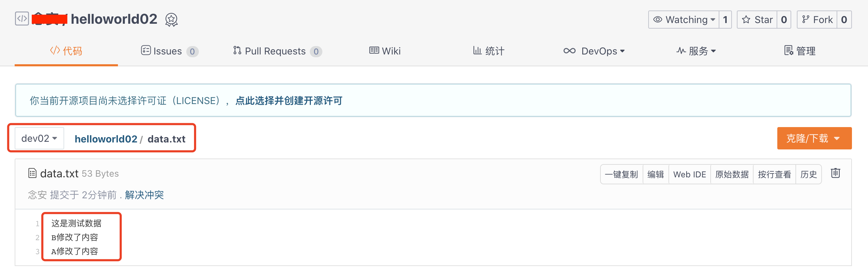Click the helloworld02 breadcrumb link
This screenshot has width=868, height=280.
(106, 139)
